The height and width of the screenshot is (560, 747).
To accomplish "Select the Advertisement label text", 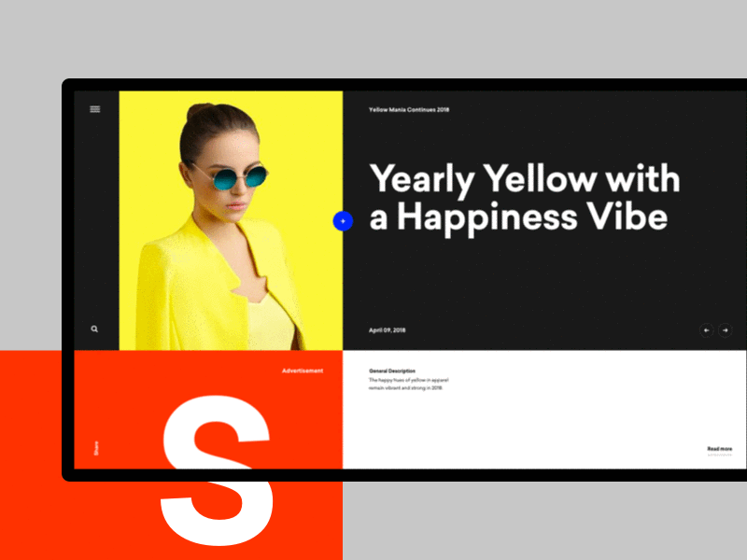I will 302,371.
